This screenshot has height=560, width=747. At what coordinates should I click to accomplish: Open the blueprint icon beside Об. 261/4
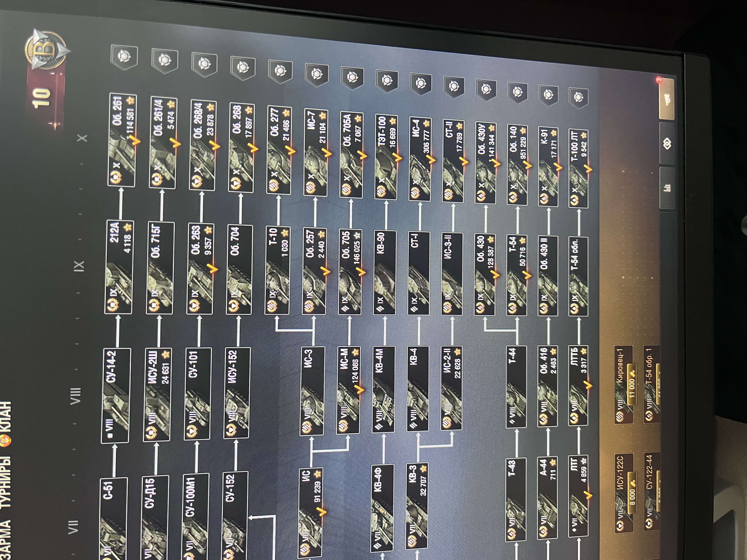165,61
